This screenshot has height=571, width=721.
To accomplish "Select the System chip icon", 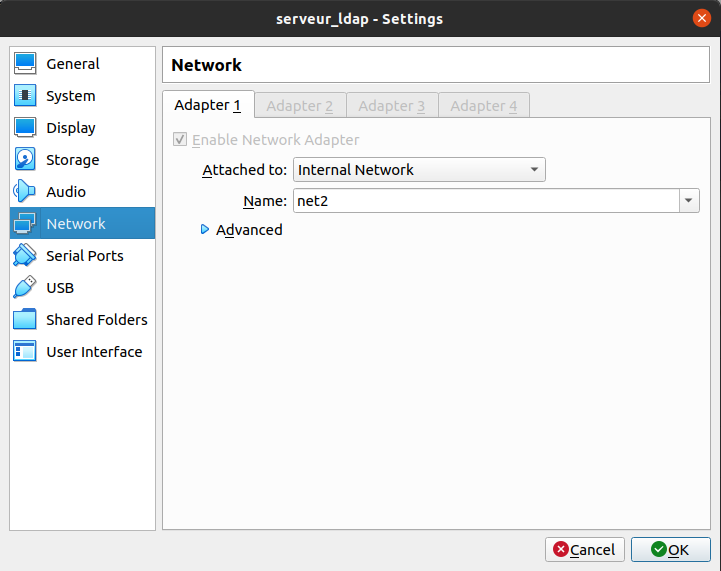I will [x=26, y=96].
